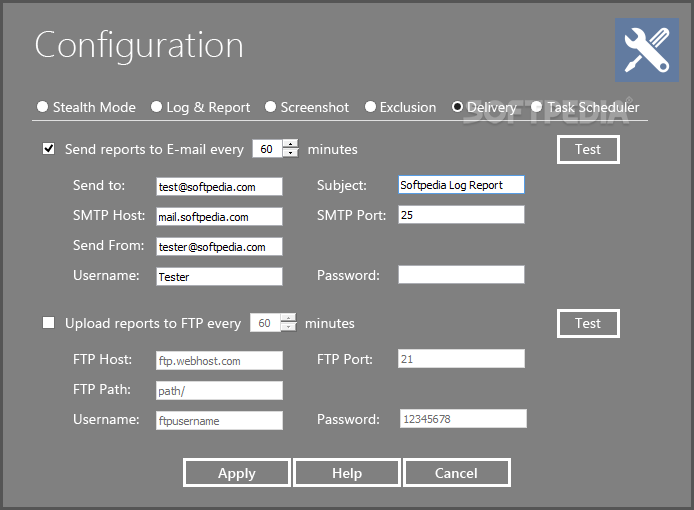Open Help for the configuration dialog
Screen dimensions: 694x510
pos(347,473)
